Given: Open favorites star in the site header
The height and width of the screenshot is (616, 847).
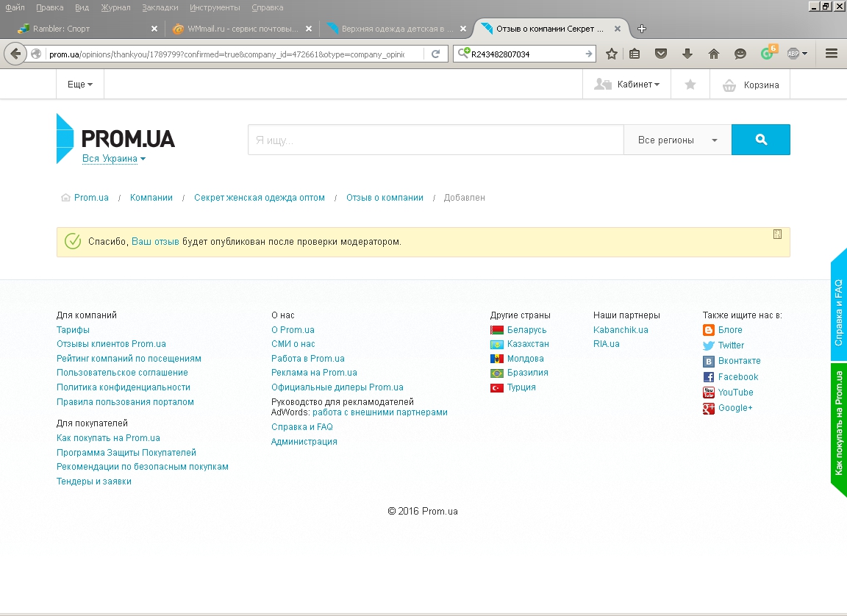Looking at the screenshot, I should coord(690,85).
